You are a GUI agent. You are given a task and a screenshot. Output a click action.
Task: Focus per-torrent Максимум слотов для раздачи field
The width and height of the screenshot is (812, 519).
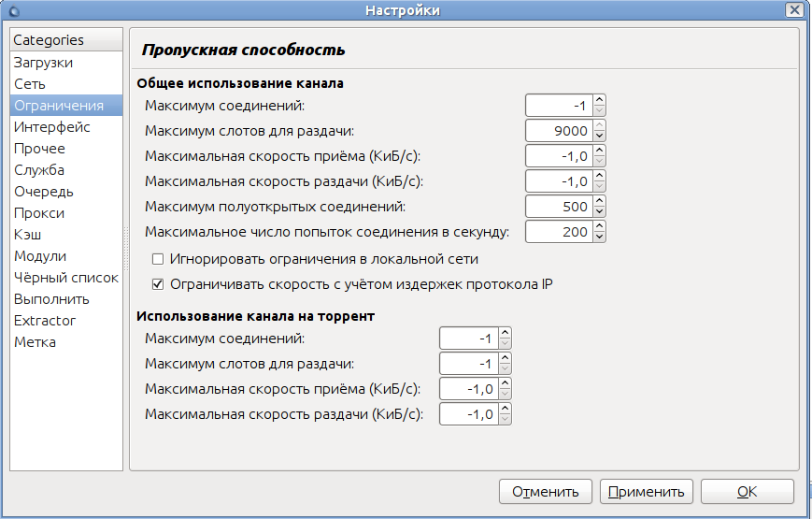pyautogui.click(x=469, y=364)
